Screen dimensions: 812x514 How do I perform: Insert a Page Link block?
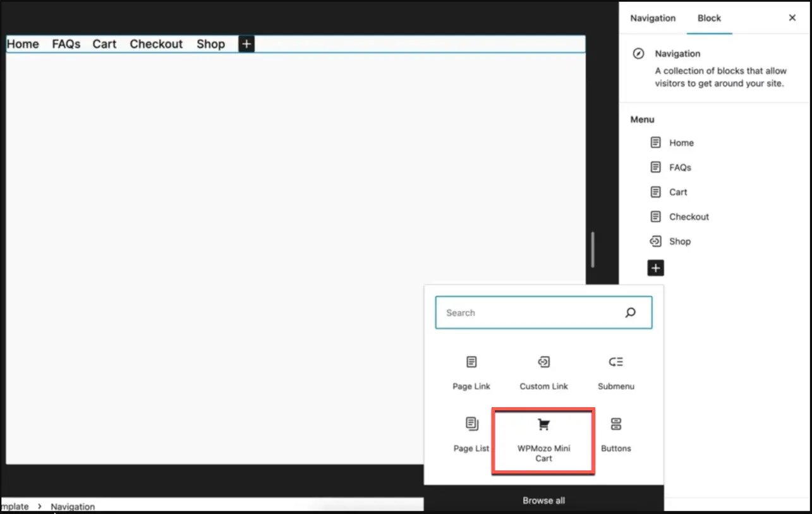click(x=471, y=372)
